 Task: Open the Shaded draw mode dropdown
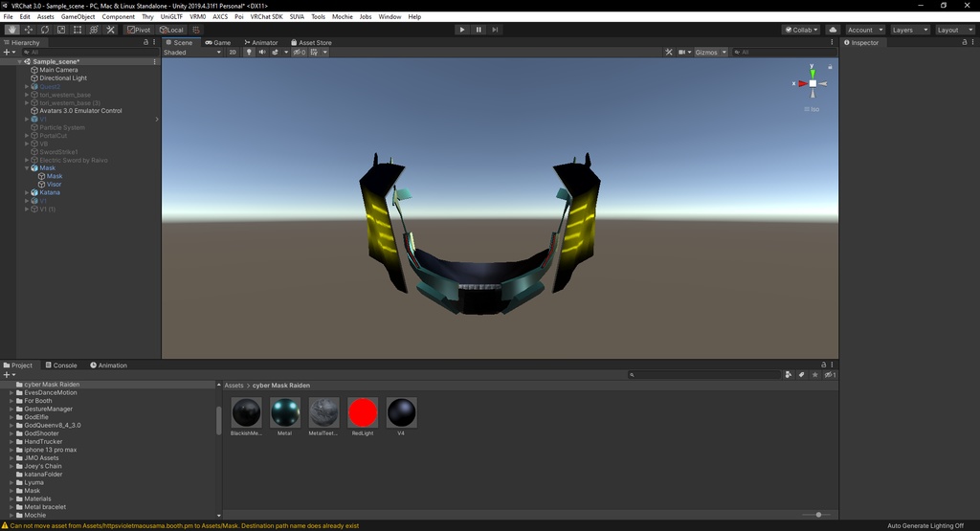192,53
